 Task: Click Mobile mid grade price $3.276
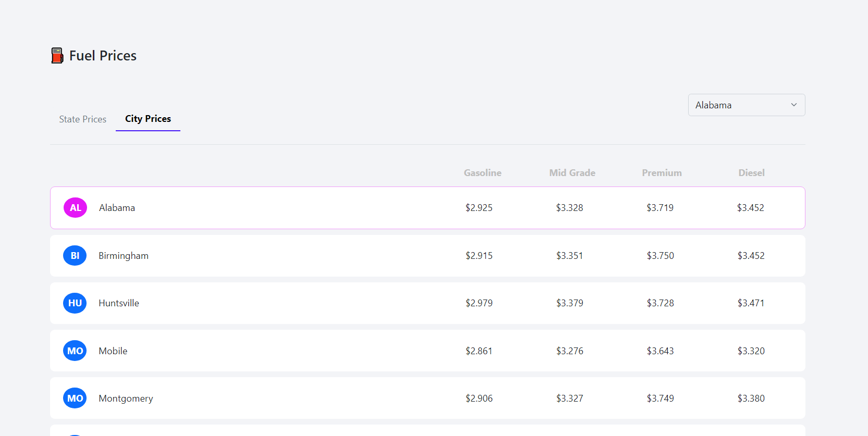[x=570, y=351]
